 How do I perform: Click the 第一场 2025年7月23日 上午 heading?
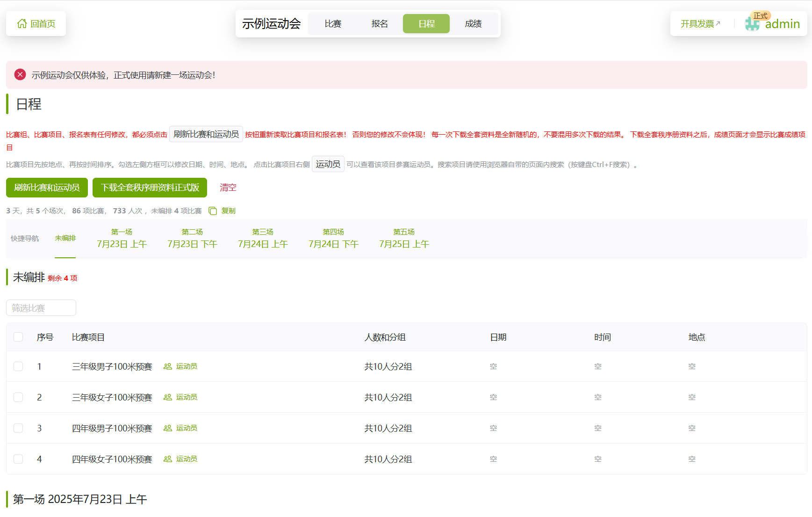point(80,499)
